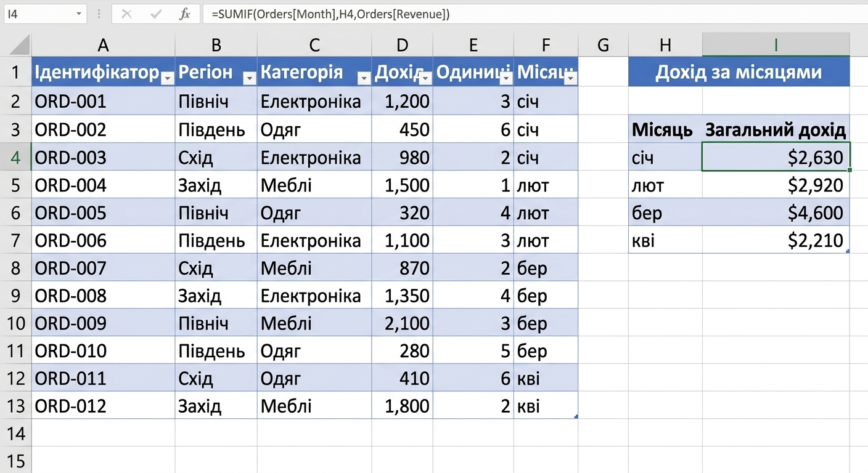Select the cell showing $2,630
The image size is (868, 473).
click(x=776, y=157)
